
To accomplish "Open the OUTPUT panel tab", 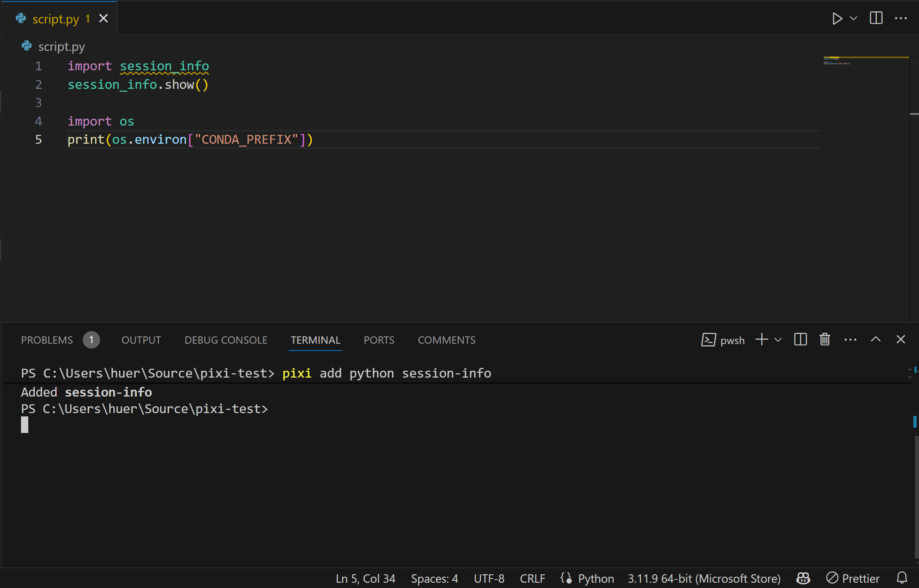I will click(141, 340).
